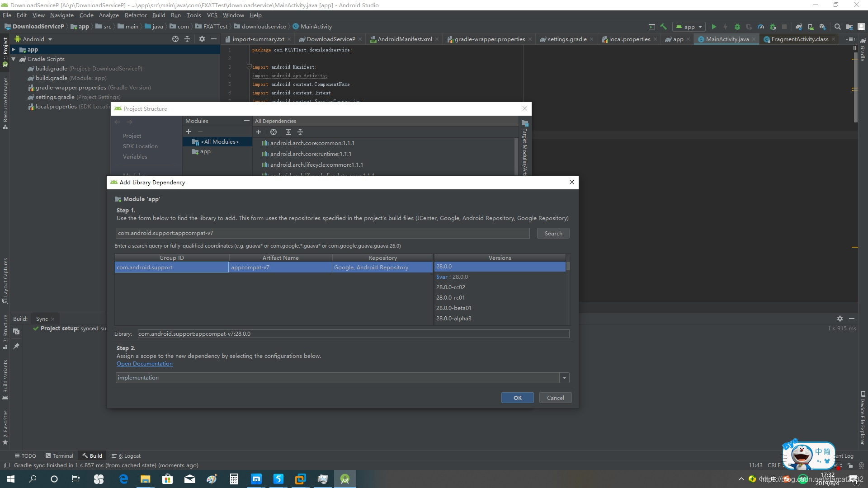Open the File menu

(x=7, y=15)
